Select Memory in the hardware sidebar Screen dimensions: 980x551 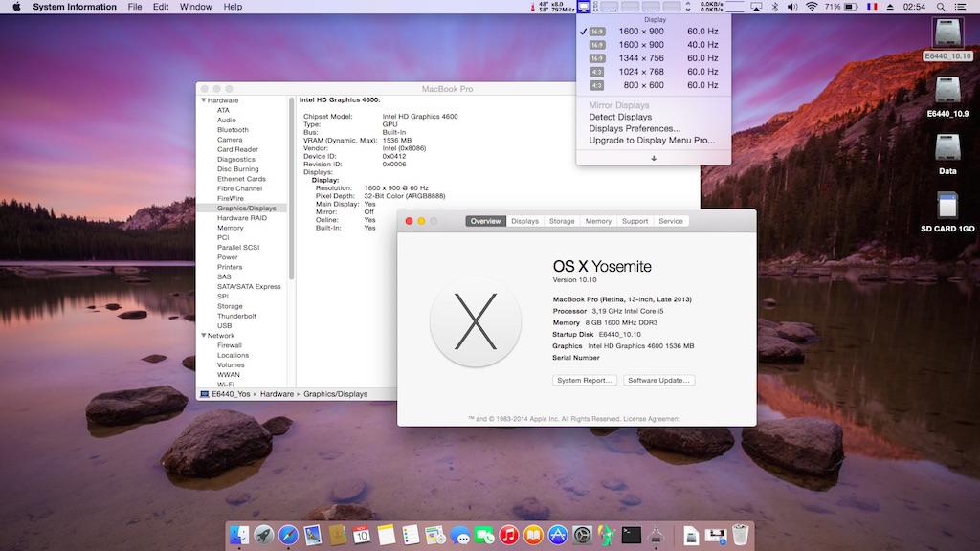230,228
